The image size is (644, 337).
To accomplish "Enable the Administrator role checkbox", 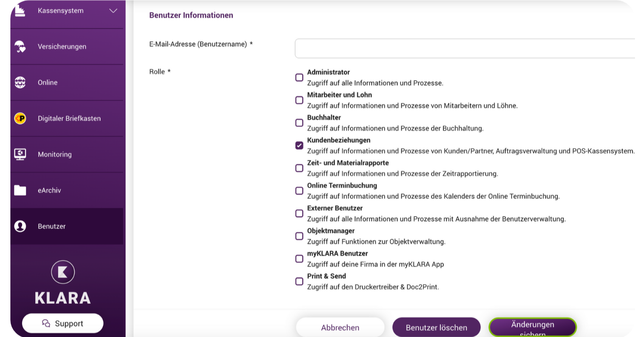I will pyautogui.click(x=299, y=77).
